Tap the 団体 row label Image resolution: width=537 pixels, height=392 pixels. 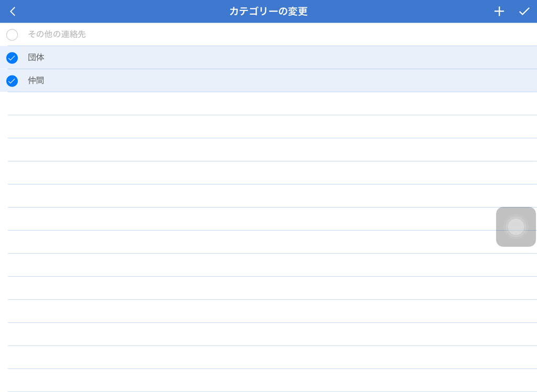[36, 58]
